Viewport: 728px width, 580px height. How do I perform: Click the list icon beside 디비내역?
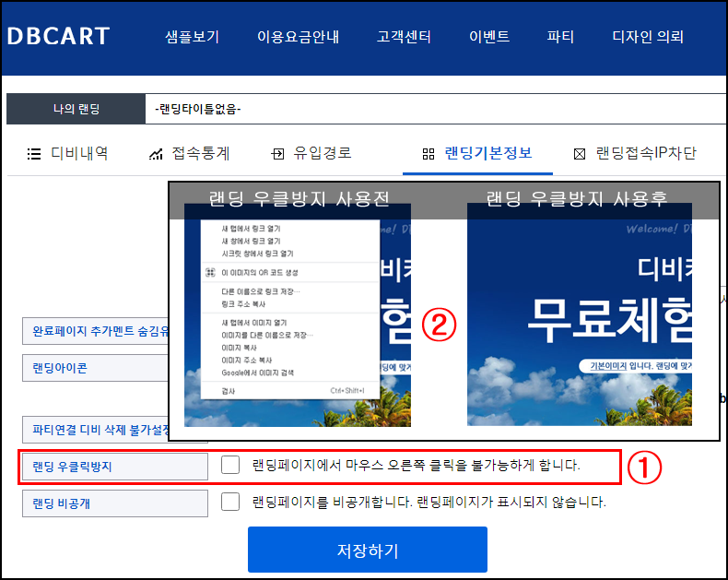tap(34, 154)
